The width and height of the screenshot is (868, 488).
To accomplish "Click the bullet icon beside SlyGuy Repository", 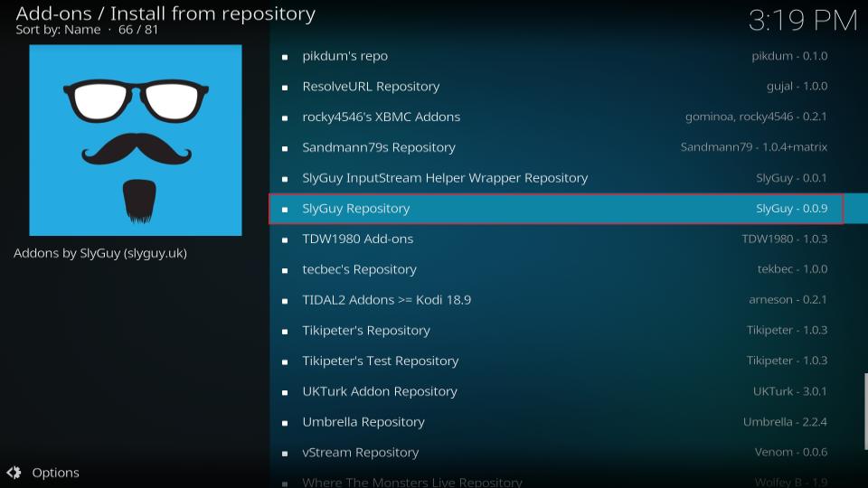I will point(285,210).
